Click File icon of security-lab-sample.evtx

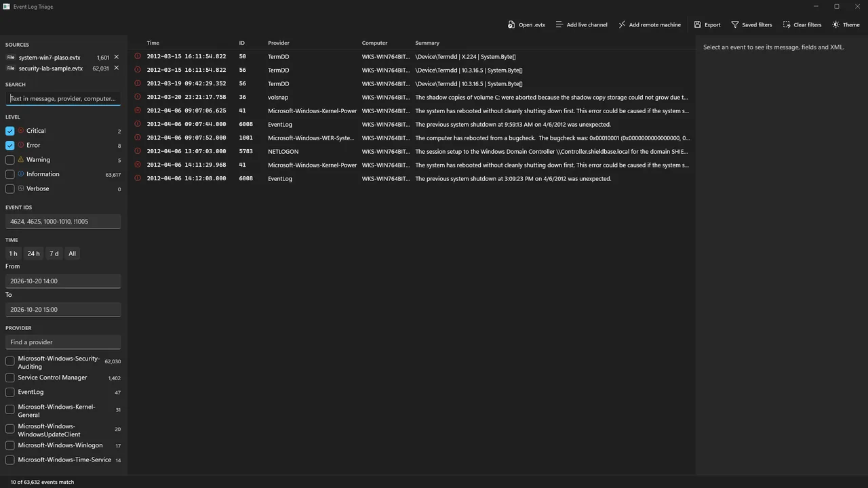pyautogui.click(x=11, y=68)
